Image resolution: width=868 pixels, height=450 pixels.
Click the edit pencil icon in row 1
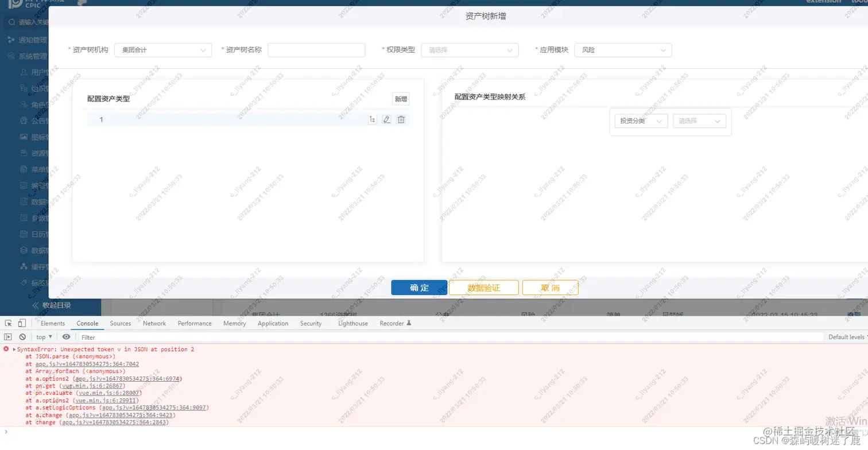(x=386, y=119)
